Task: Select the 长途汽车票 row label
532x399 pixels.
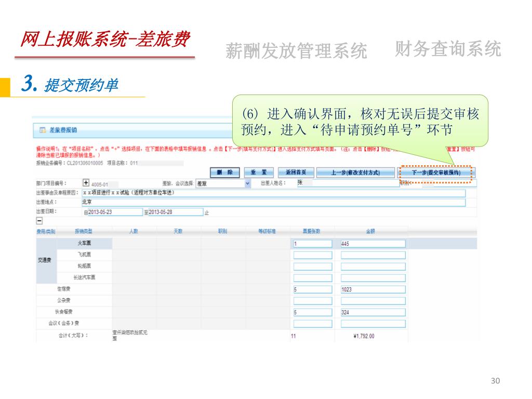Action: (x=85, y=277)
